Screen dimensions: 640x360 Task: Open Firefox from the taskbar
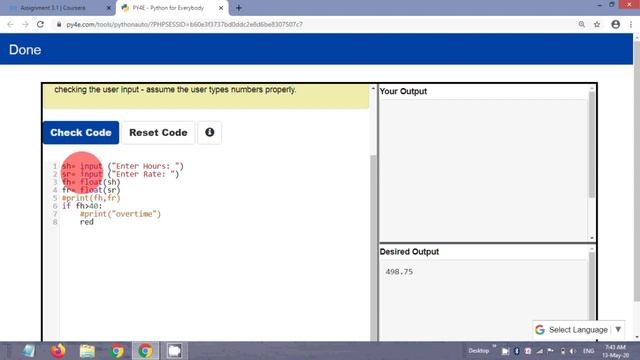(58, 351)
